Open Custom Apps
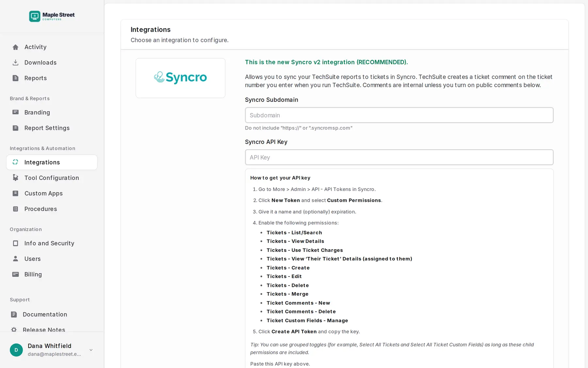588x368 pixels. click(52, 193)
